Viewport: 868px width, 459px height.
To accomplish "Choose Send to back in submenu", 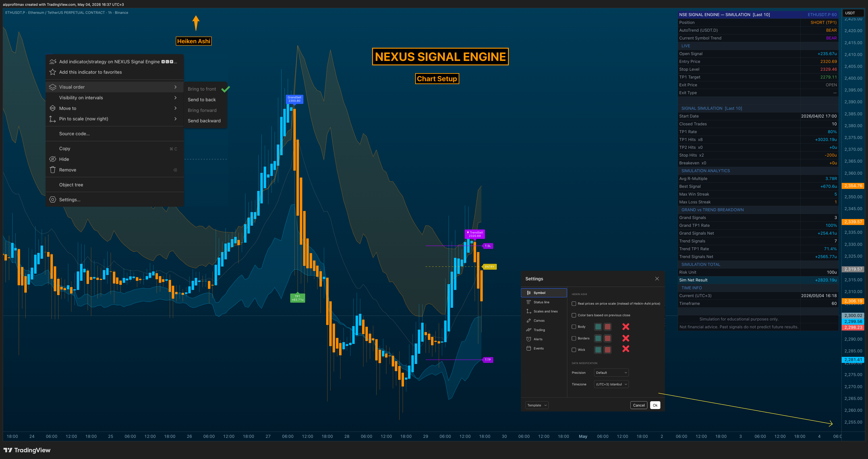I will click(x=201, y=100).
